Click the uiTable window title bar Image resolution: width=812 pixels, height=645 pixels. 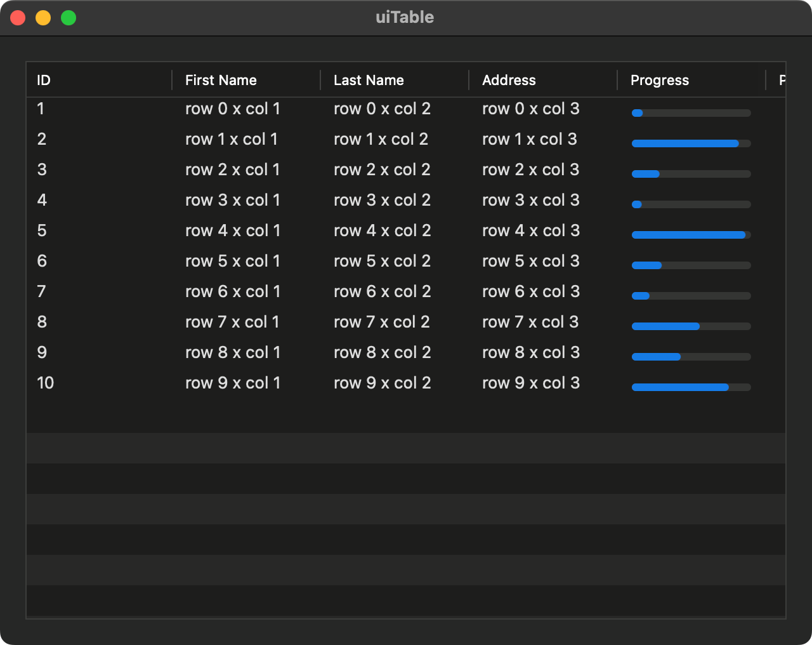pyautogui.click(x=404, y=17)
